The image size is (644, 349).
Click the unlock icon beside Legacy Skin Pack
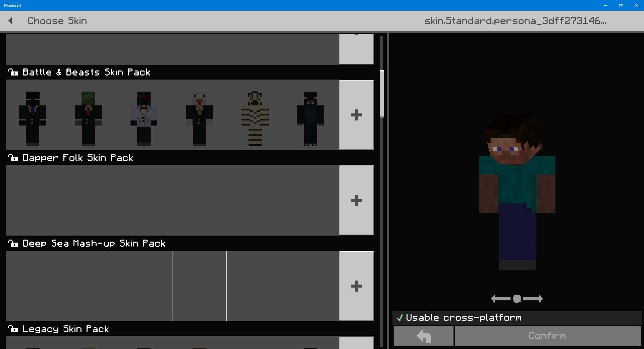tap(13, 329)
